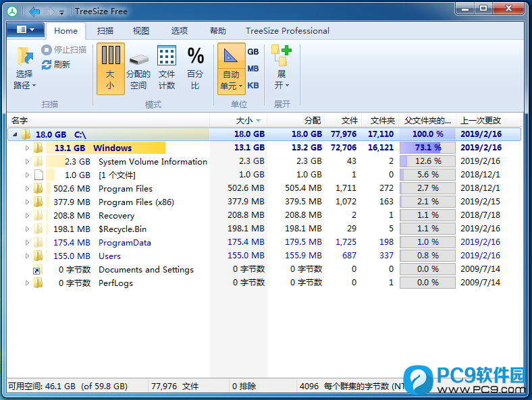Select MB as display unit

pyautogui.click(x=253, y=69)
